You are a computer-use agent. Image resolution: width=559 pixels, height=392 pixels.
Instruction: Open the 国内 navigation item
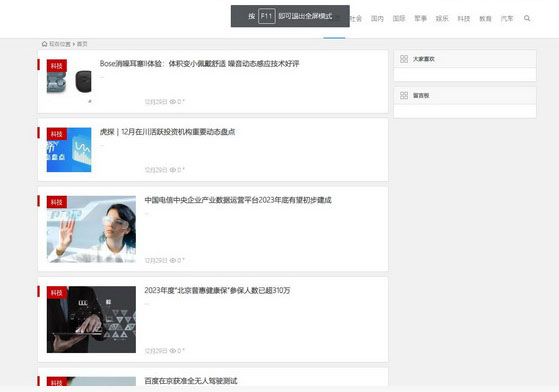(377, 19)
